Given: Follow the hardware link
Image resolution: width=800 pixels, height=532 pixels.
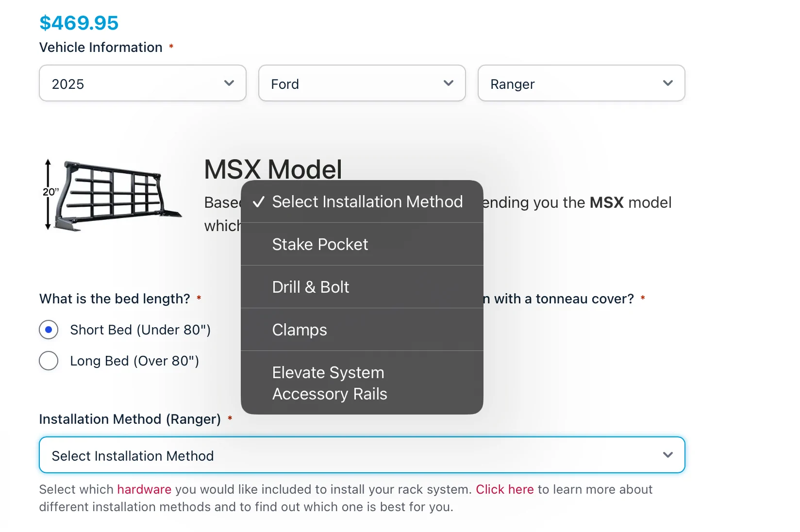Looking at the screenshot, I should point(144,489).
